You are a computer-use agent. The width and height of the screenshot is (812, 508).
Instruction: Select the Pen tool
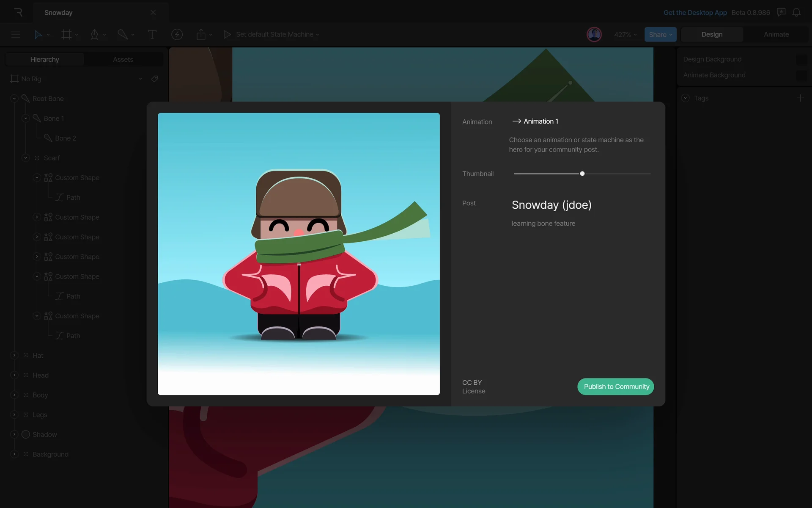(94, 35)
